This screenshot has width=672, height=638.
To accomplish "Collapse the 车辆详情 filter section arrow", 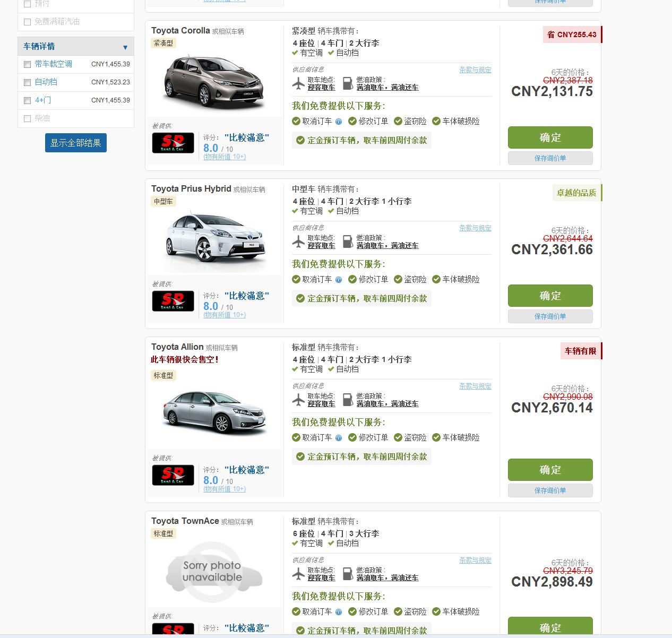I will tap(125, 47).
